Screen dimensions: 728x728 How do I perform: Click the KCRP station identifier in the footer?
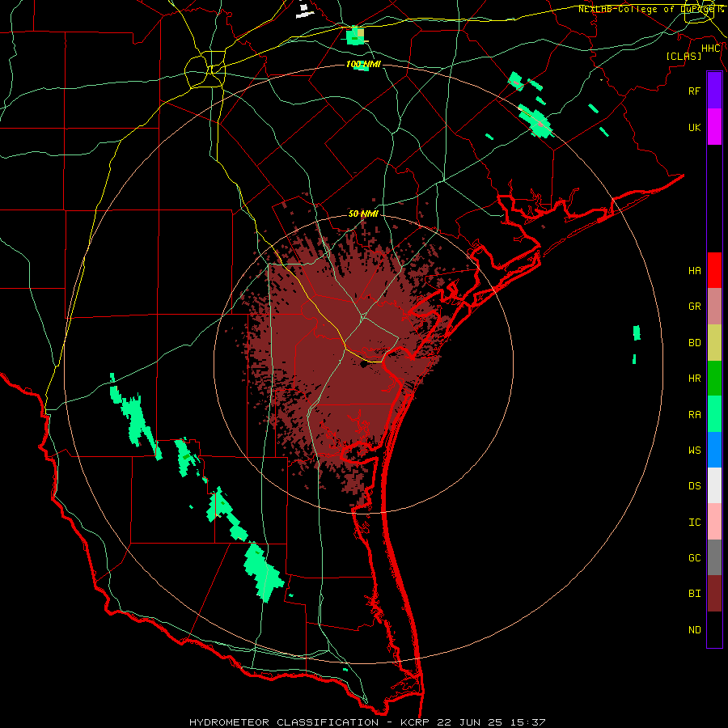pyautogui.click(x=415, y=722)
